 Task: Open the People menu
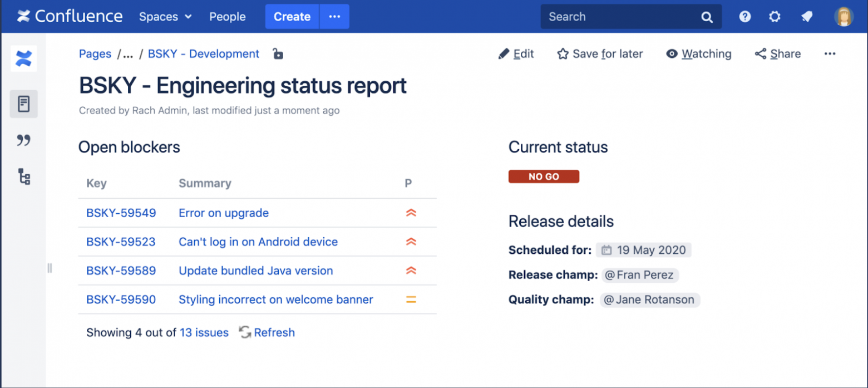(x=227, y=17)
